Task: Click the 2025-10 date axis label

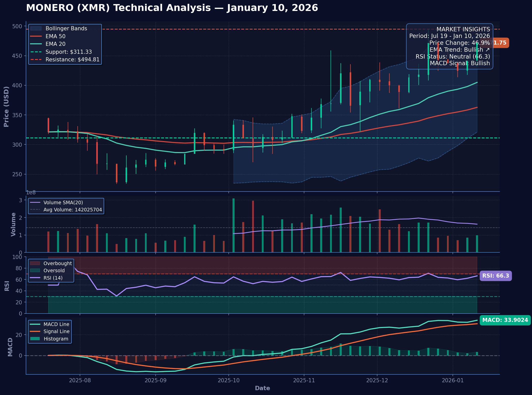Action: [x=229, y=380]
